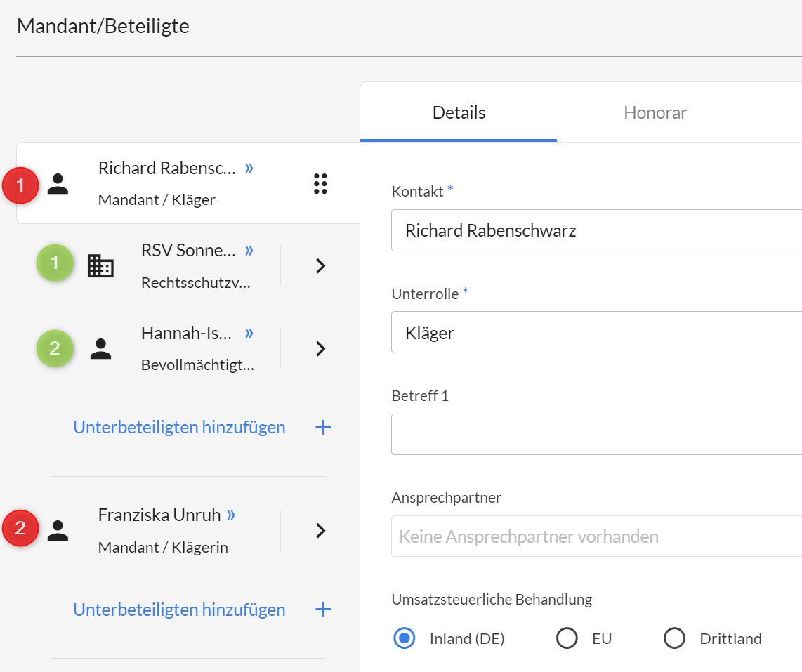Screen dimensions: 802x672
Task: Open the contact link arrows next to Richard Rabensc...
Action: [x=249, y=168]
